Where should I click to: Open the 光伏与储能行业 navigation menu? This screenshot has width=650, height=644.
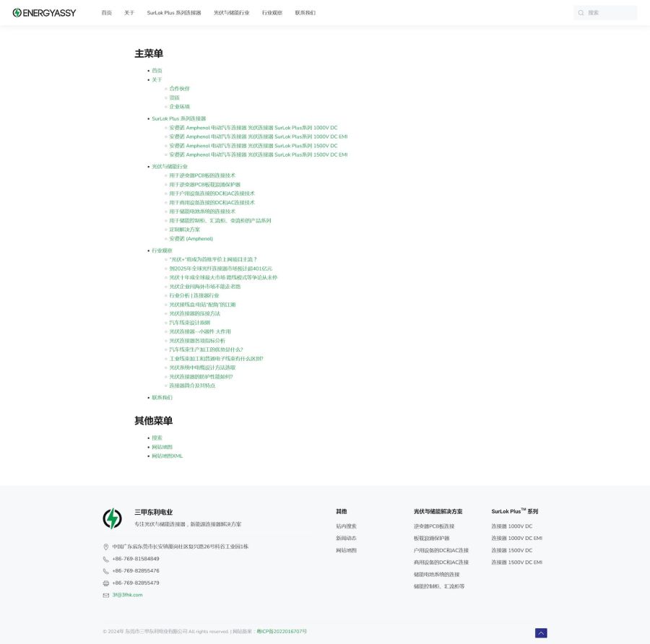(x=231, y=13)
